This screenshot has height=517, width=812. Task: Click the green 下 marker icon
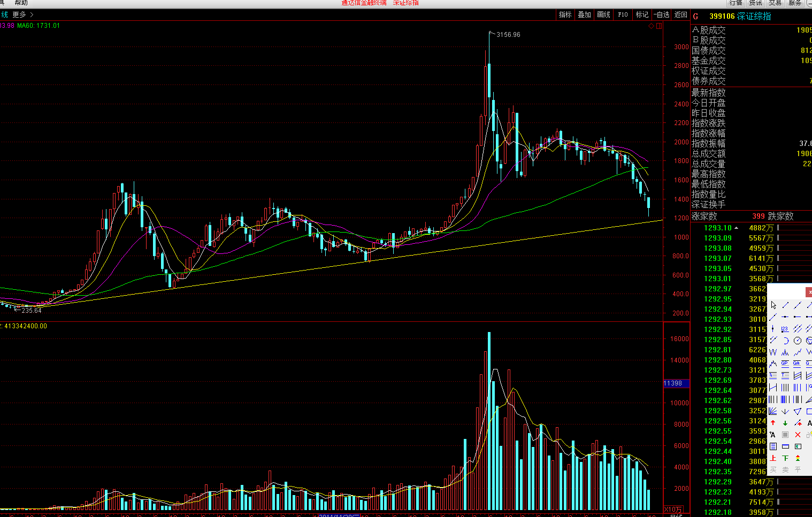(785, 458)
